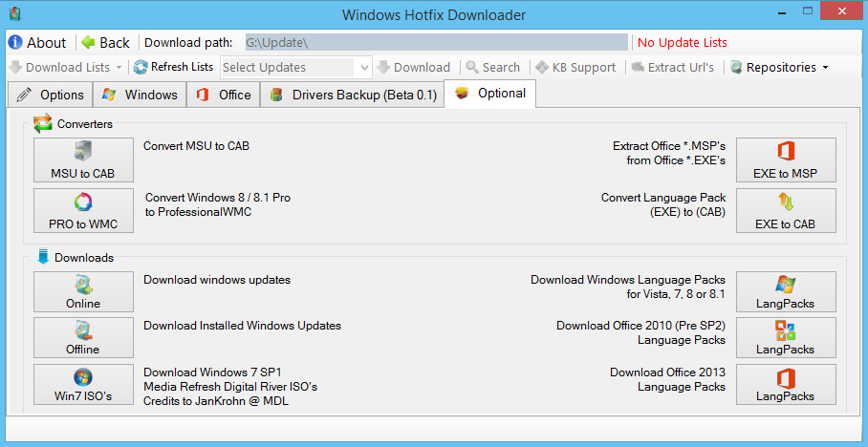Click the KB Support diamond icon
Viewport: 868px width, 447px height.
click(542, 68)
